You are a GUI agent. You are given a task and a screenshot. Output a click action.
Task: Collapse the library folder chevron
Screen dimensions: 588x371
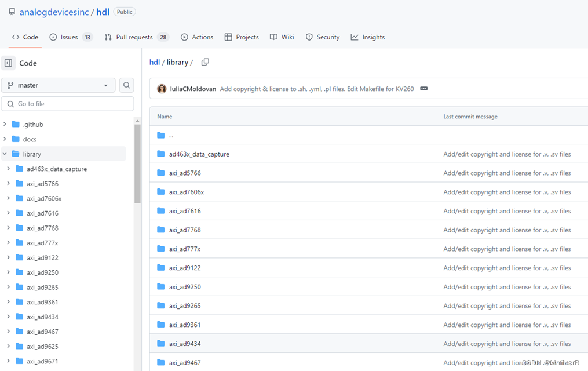(5, 154)
